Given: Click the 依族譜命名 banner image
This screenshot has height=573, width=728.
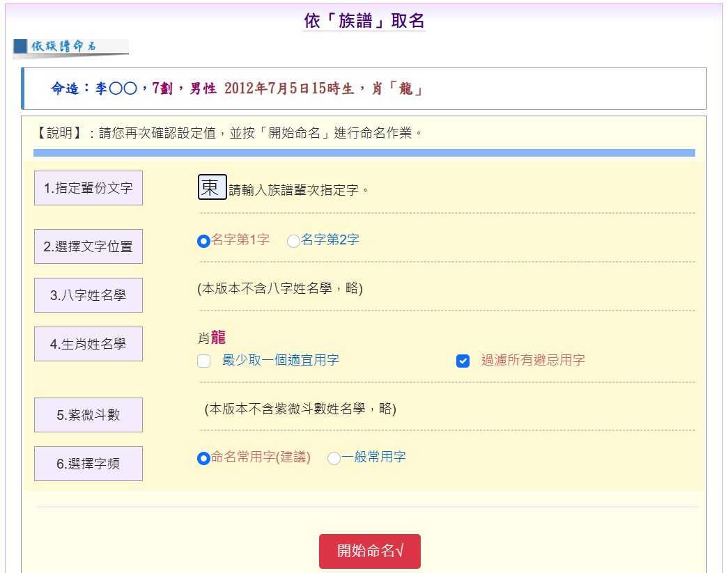Looking at the screenshot, I should click(x=70, y=47).
